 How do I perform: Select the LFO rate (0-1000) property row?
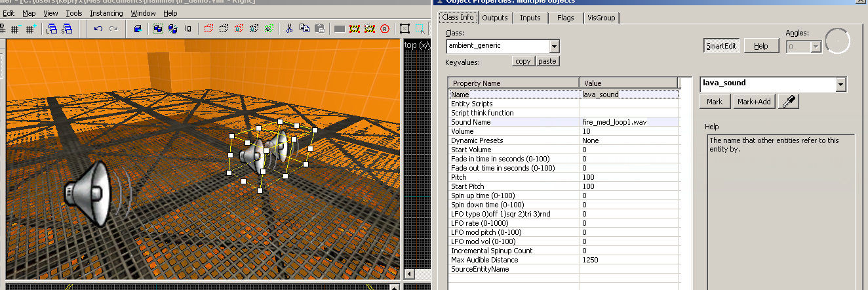pyautogui.click(x=564, y=223)
